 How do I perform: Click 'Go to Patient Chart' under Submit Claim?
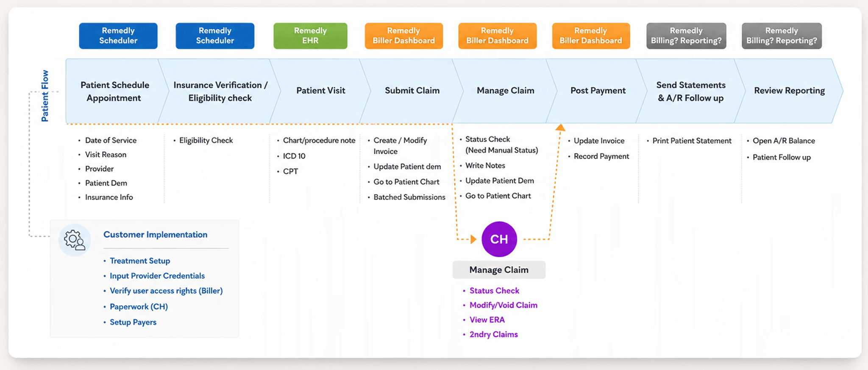click(x=406, y=182)
